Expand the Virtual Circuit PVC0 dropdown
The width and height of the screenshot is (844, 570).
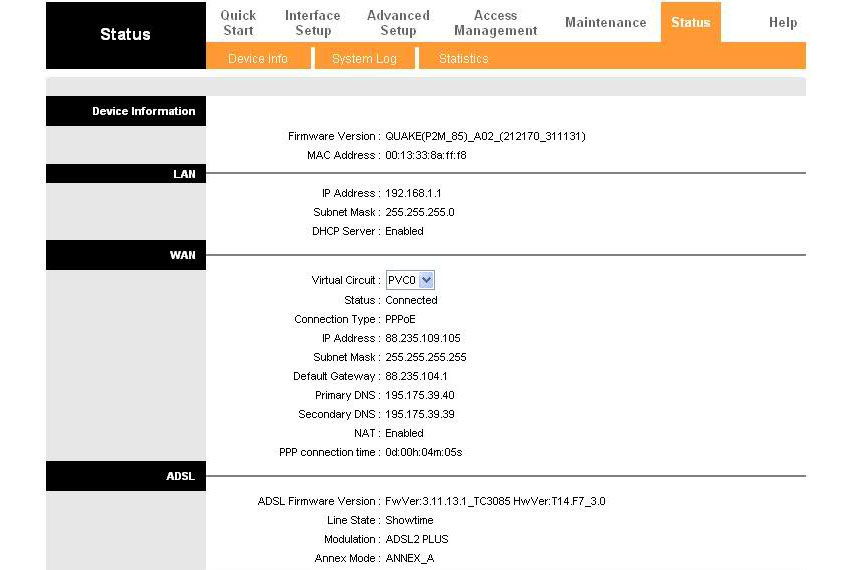pos(410,280)
